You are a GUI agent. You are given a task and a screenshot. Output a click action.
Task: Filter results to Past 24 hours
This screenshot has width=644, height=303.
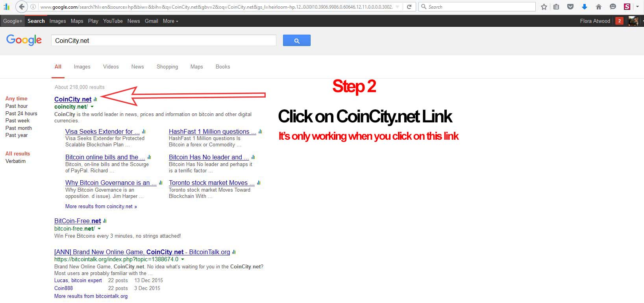click(21, 113)
